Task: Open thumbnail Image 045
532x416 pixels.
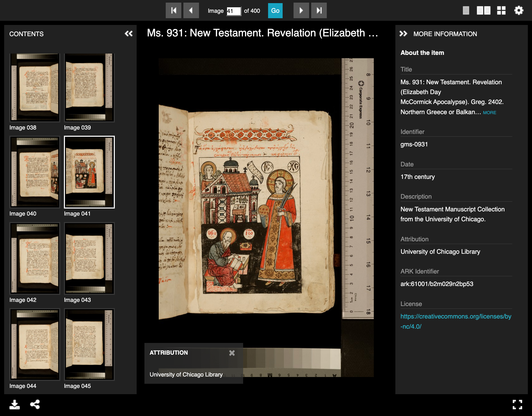Action: point(89,344)
